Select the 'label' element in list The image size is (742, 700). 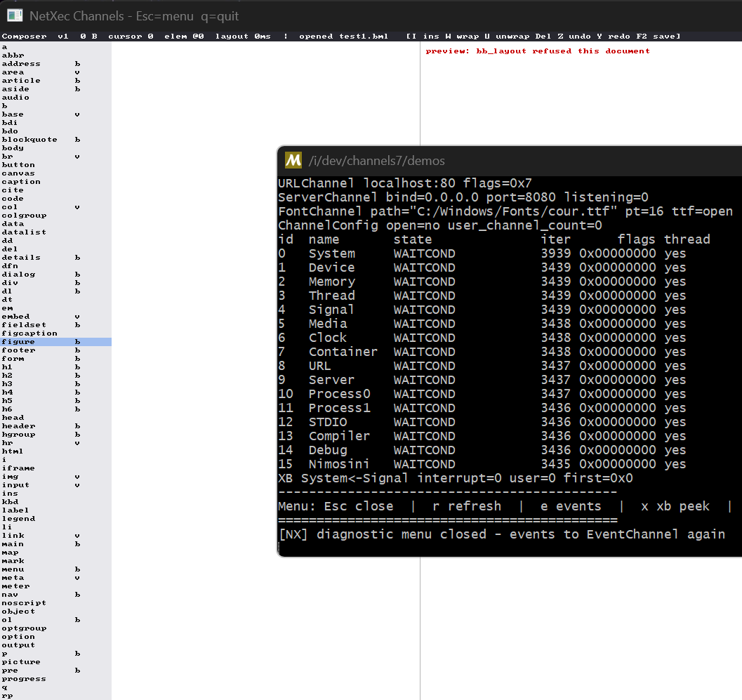pyautogui.click(x=56, y=510)
